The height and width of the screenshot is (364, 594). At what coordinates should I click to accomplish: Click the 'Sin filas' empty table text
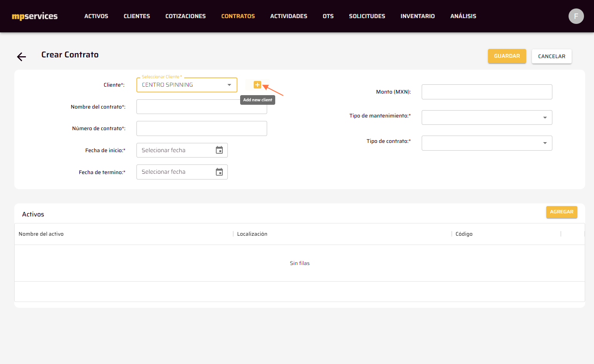pyautogui.click(x=300, y=263)
